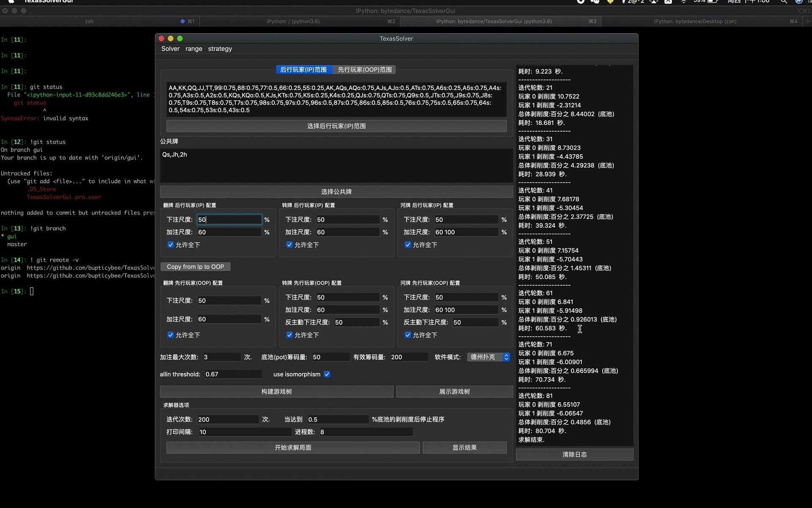
Task: Toggle 允许全下 in 翻牌 后行玩家(IP) 配置
Action: [x=170, y=245]
